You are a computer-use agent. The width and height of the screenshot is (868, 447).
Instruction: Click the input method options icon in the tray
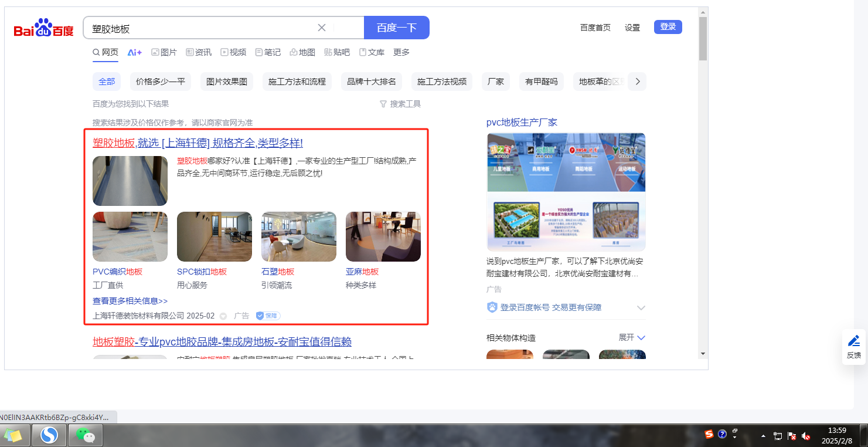tap(735, 434)
